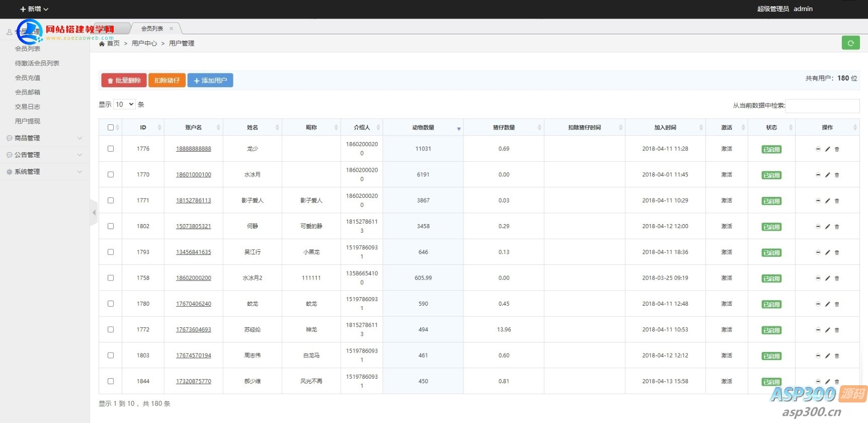Screen dimensions: 868x423
Task: Open the rows-per-page dropdown showing 10
Action: click(x=124, y=104)
